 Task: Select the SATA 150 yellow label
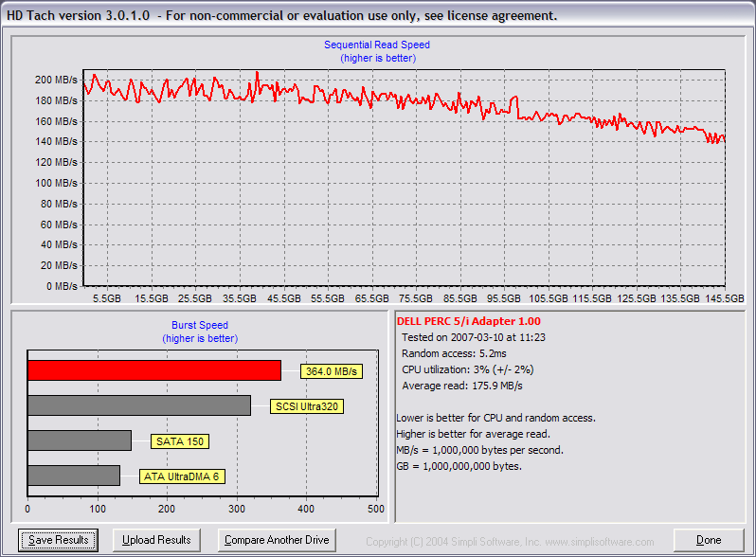pos(180,441)
